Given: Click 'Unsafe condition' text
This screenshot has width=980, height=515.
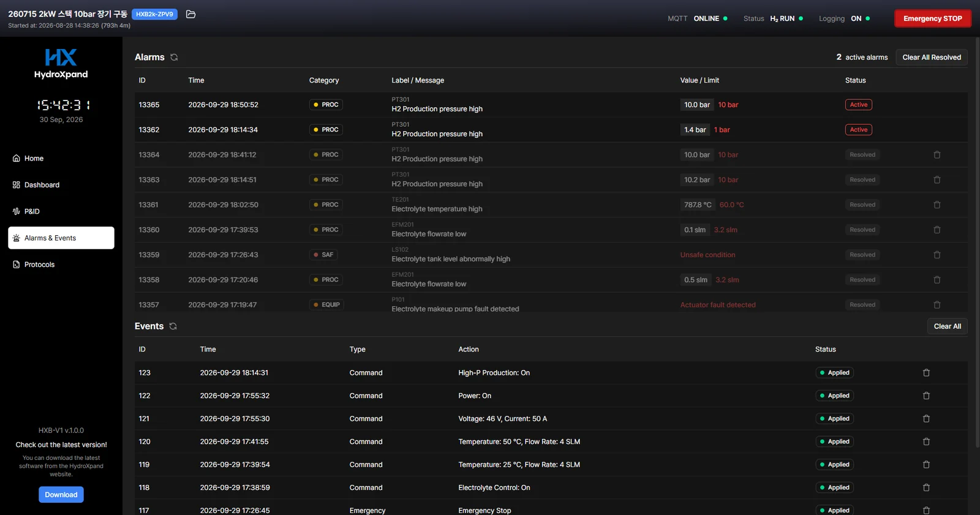Looking at the screenshot, I should pos(707,255).
